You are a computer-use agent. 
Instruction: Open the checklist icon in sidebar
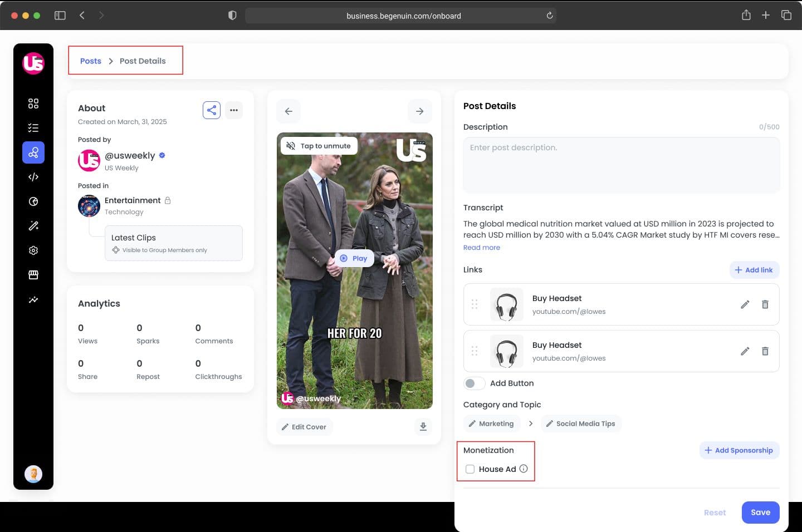click(33, 128)
